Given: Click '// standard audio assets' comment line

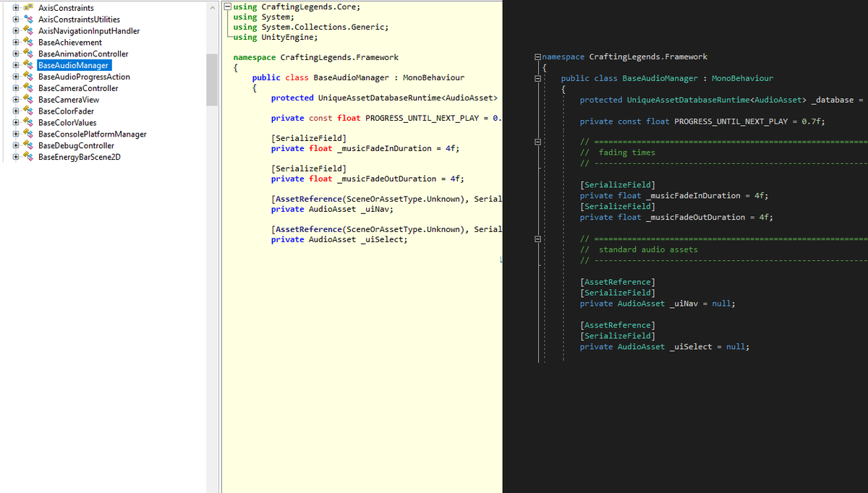Looking at the screenshot, I should click(x=639, y=249).
